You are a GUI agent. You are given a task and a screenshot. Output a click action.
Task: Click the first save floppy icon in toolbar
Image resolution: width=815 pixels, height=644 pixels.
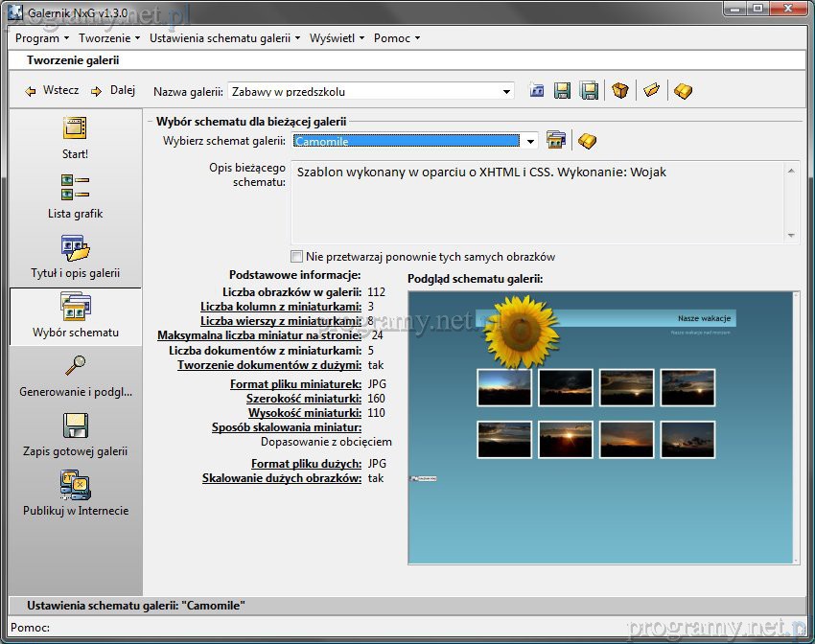[563, 91]
